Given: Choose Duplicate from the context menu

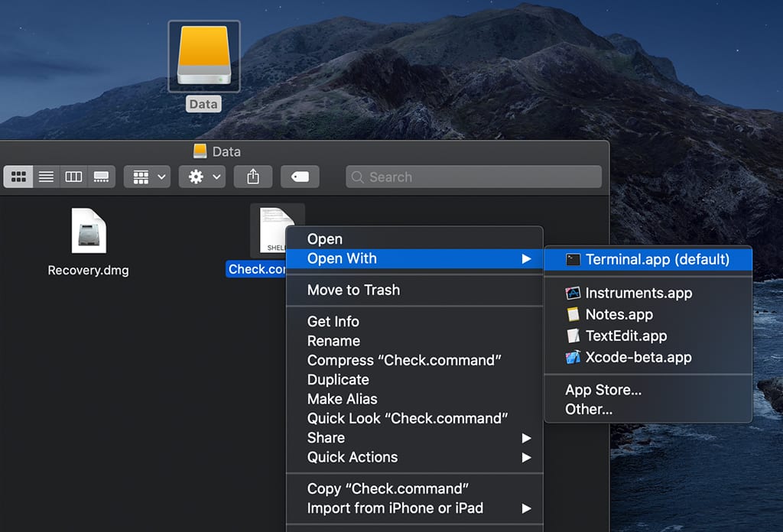Looking at the screenshot, I should [x=414, y=380].
